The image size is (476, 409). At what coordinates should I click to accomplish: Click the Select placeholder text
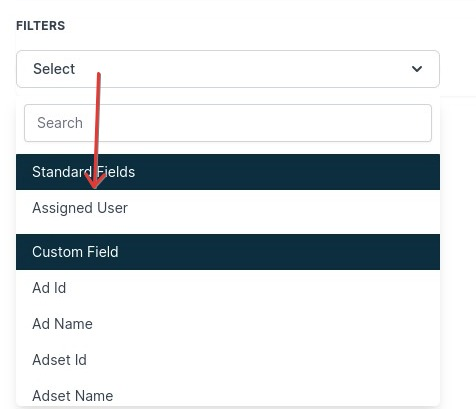54,69
